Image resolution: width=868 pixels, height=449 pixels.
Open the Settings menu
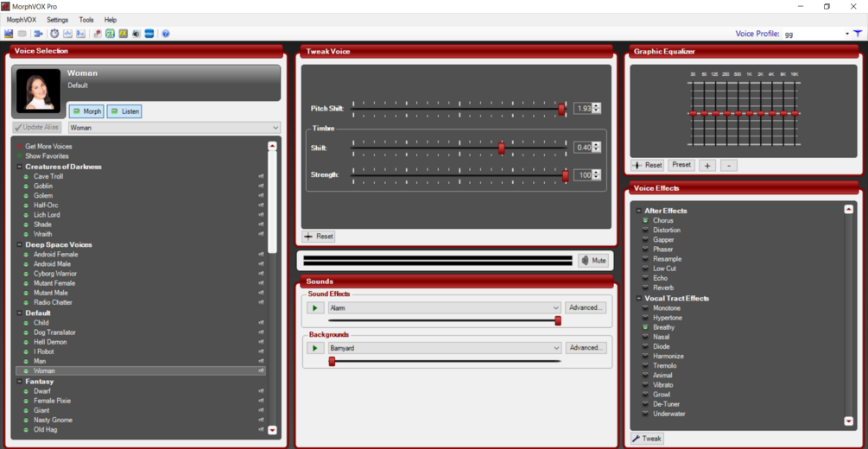tap(58, 20)
